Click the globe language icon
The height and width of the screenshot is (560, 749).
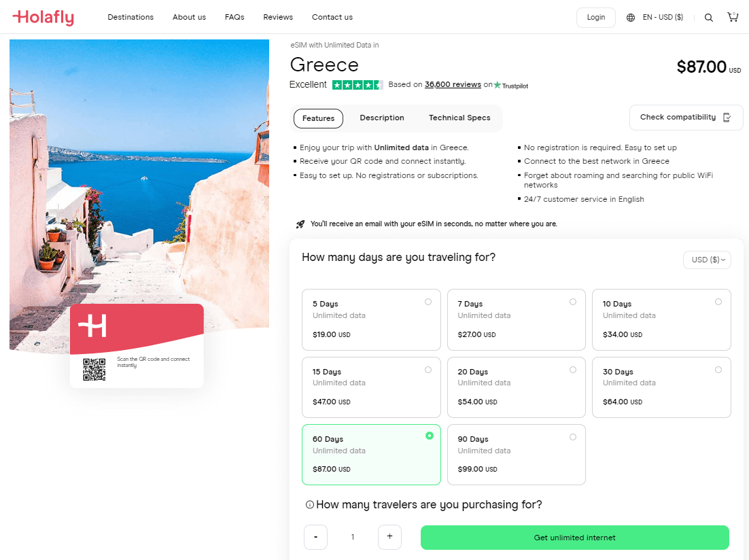click(631, 18)
